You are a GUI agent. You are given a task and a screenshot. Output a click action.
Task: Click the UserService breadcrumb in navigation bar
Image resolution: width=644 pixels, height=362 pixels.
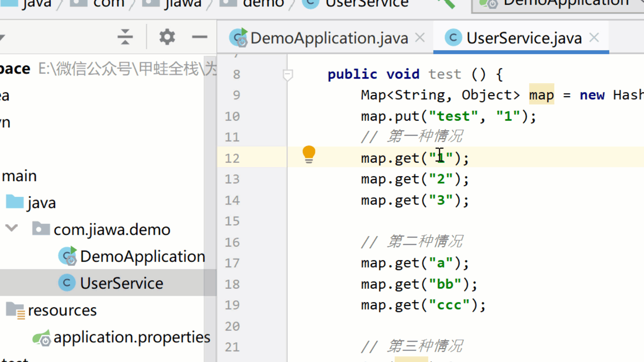367,3
